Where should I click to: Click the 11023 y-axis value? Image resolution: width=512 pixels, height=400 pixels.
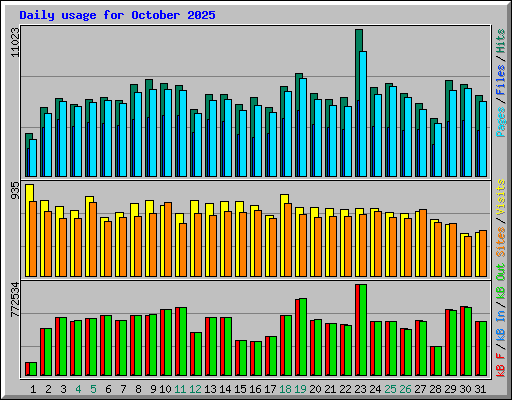16,42
